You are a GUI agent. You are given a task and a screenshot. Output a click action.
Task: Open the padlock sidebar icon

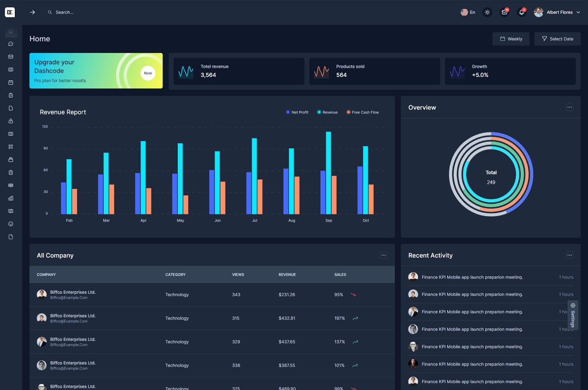point(11,121)
